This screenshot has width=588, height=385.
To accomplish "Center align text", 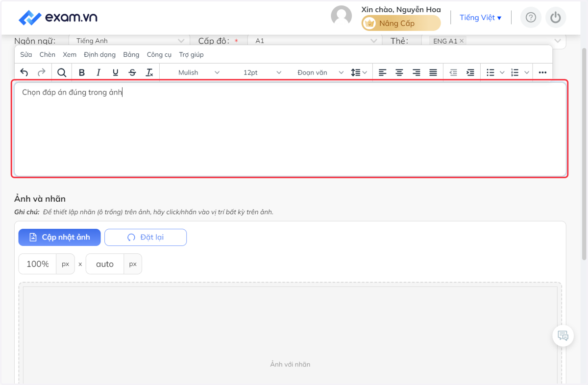I will click(399, 72).
